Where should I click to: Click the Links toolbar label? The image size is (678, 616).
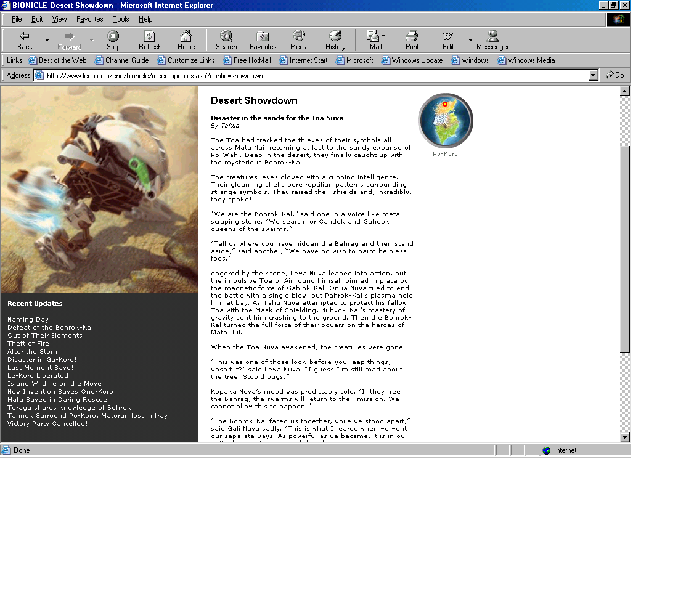click(x=14, y=60)
